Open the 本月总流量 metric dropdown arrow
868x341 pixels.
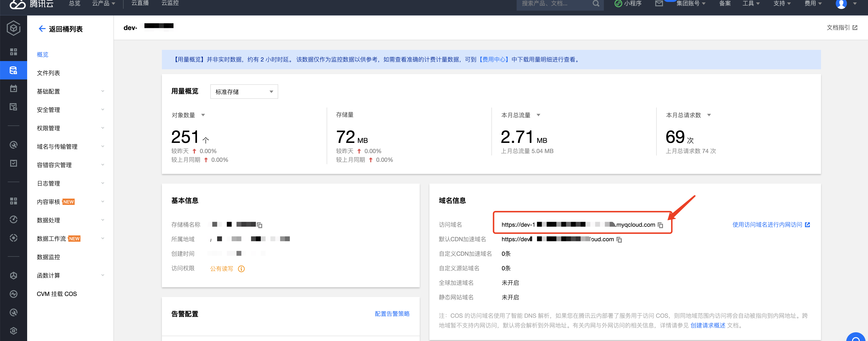[x=538, y=115]
